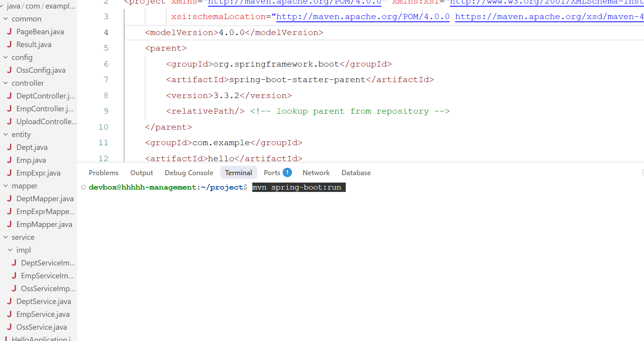Screen dimensions: 644x341
Task: Click the terminal prompt status circle
Action: coord(83,187)
